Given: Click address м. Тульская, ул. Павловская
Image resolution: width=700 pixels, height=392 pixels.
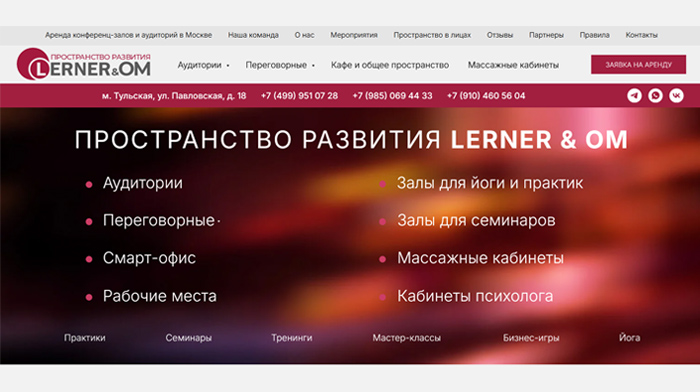Looking at the screenshot, I should tap(174, 96).
